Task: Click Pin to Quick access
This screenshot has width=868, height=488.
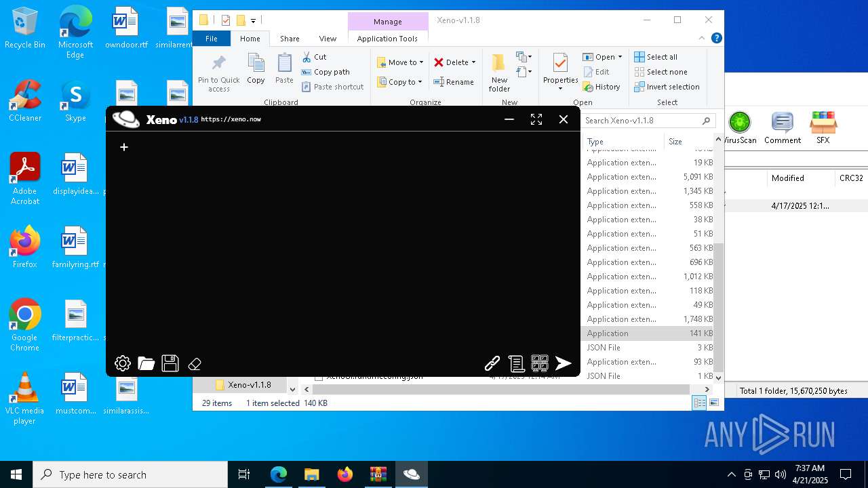Action: pyautogui.click(x=218, y=74)
